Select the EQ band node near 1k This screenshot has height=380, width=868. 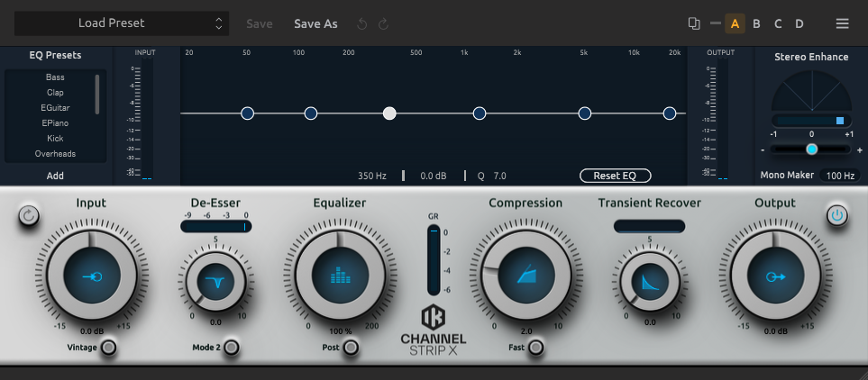(x=480, y=113)
